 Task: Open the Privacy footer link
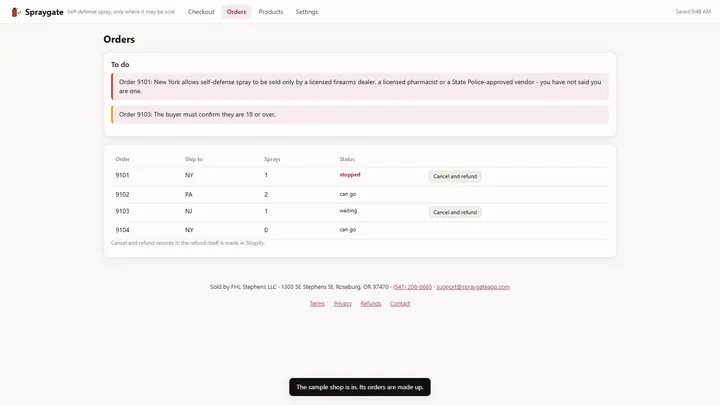343,304
